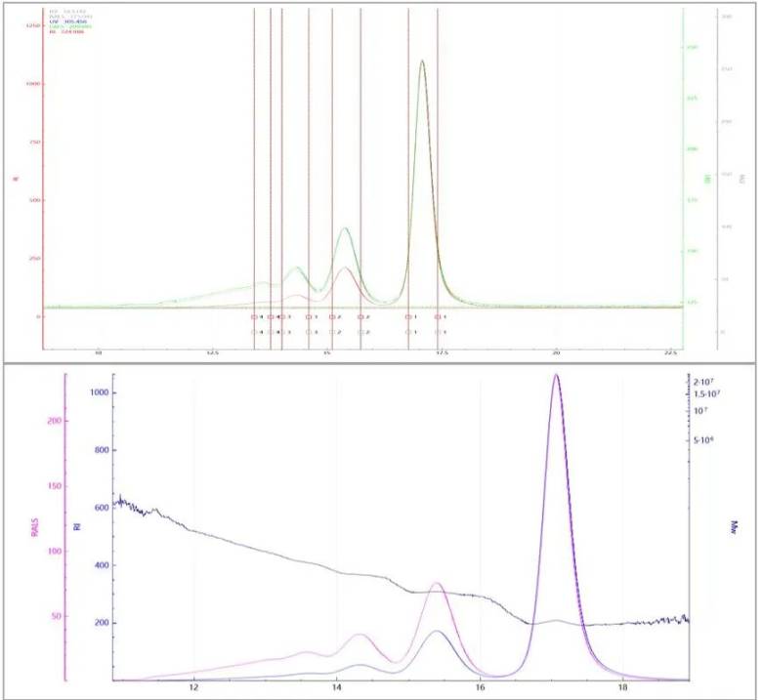762x700 pixels.
Task: Click the top legend entry in the upper chart
Action: tap(65, 13)
